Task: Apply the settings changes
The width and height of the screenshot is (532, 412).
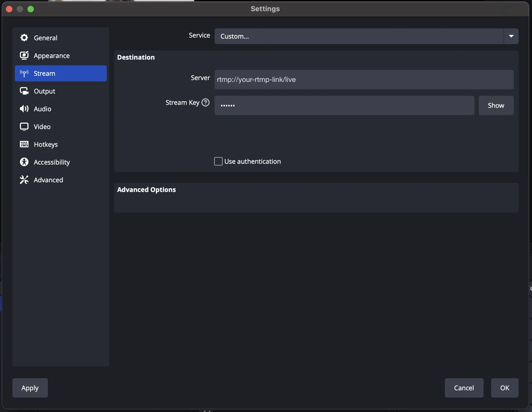Action: tap(30, 388)
